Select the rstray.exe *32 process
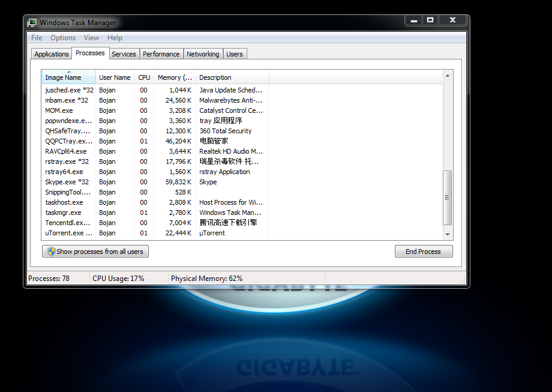This screenshot has width=552, height=392. [155, 161]
